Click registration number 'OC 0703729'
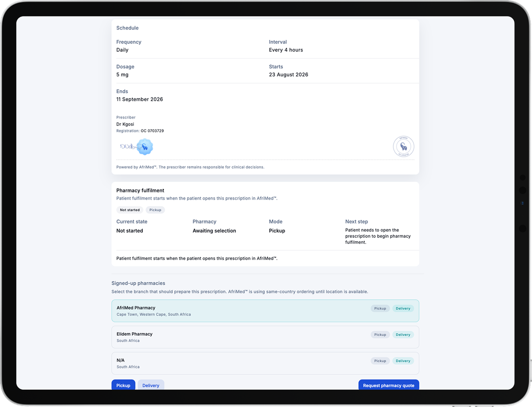This screenshot has height=407, width=532. click(x=152, y=131)
